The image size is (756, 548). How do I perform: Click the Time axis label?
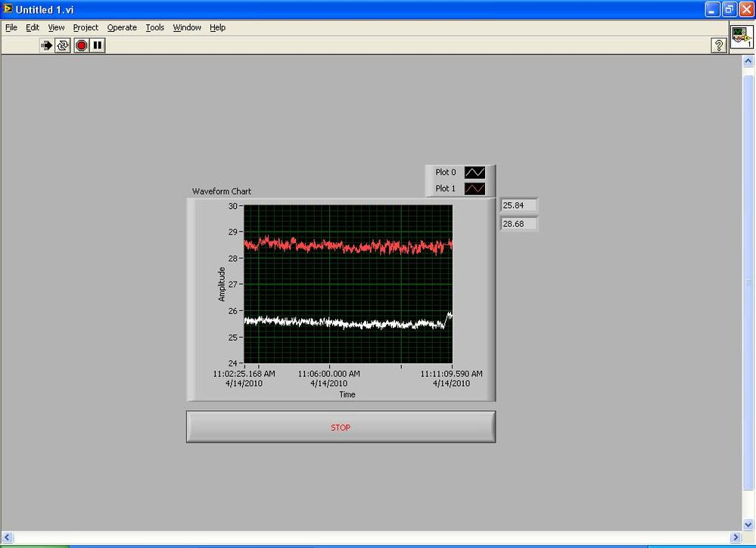(347, 394)
